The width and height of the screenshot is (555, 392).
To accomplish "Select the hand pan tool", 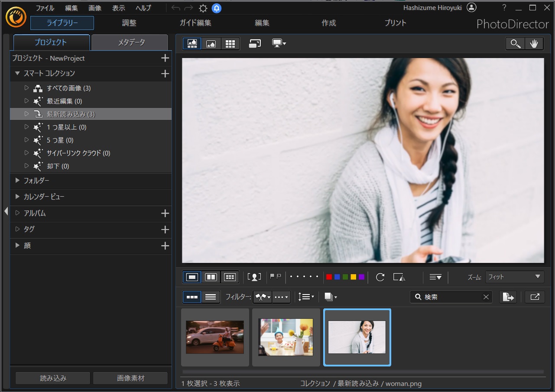I will (534, 44).
